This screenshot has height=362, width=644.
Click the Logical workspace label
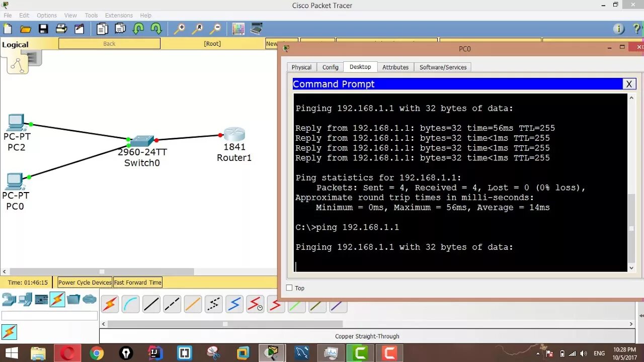(15, 45)
